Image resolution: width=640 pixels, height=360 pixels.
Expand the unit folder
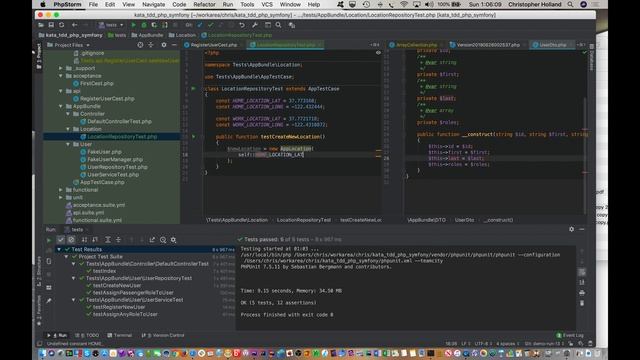click(61, 198)
